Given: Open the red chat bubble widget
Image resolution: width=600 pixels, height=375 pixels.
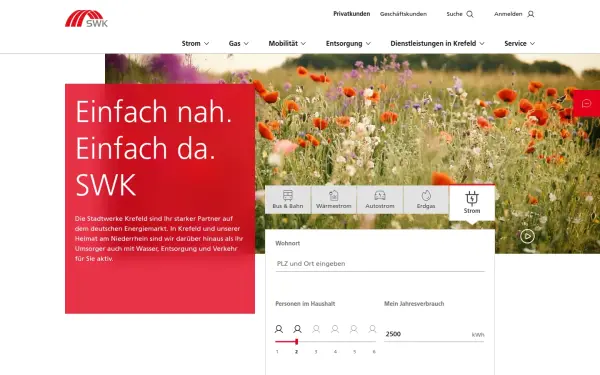Looking at the screenshot, I should click(x=586, y=104).
